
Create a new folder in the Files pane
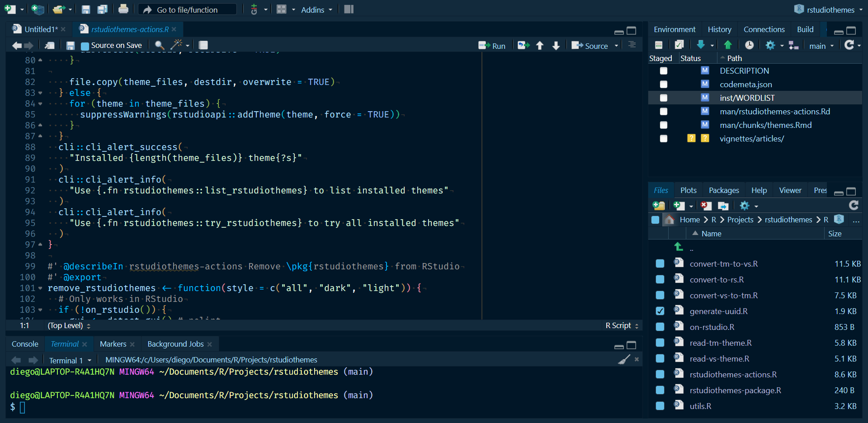coord(658,206)
